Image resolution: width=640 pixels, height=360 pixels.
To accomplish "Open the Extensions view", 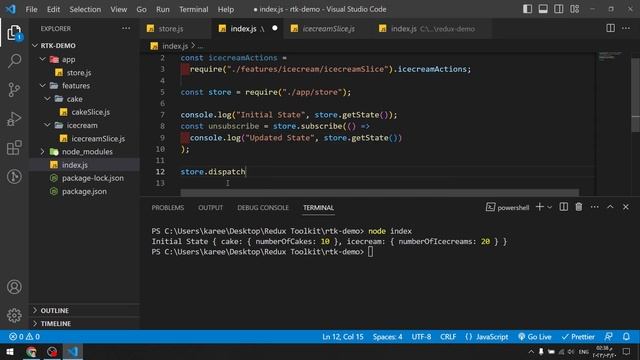I will [14, 147].
